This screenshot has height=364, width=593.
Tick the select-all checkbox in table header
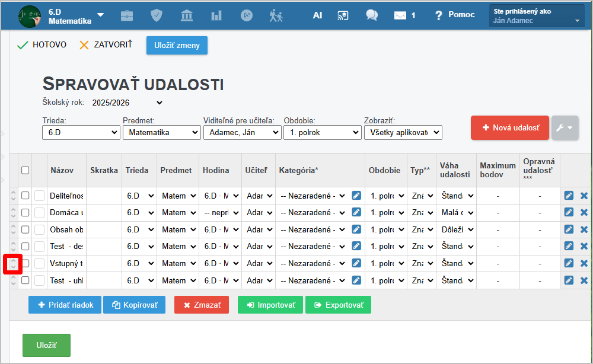pos(25,170)
